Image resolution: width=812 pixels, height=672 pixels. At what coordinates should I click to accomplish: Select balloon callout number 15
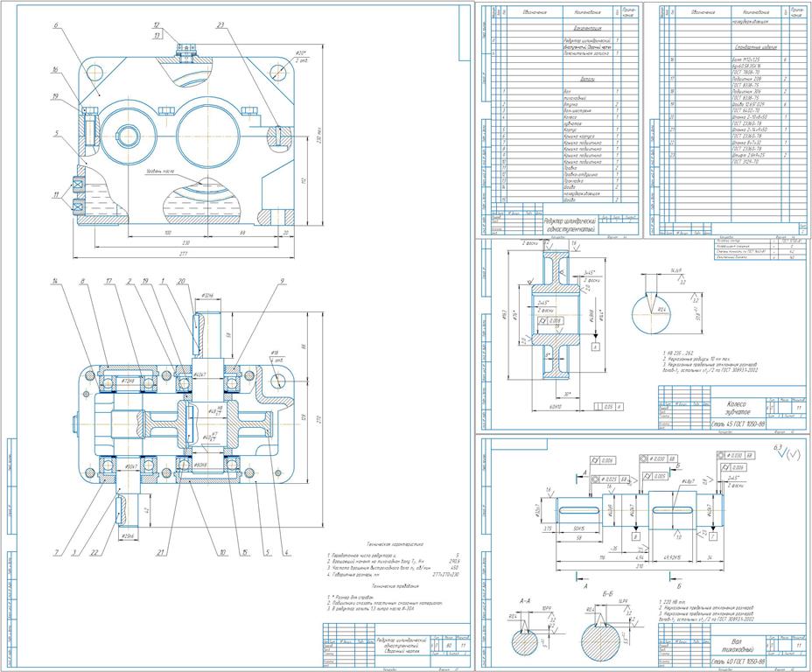pyautogui.click(x=243, y=553)
